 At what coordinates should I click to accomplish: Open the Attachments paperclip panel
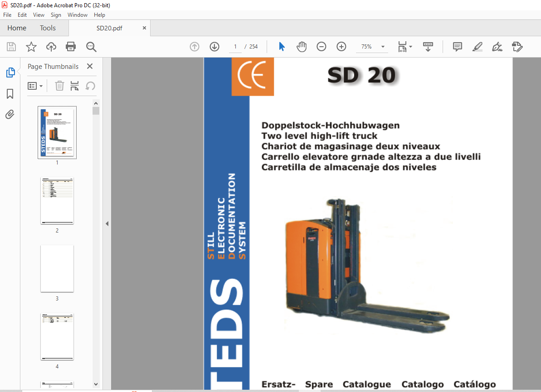[10, 115]
